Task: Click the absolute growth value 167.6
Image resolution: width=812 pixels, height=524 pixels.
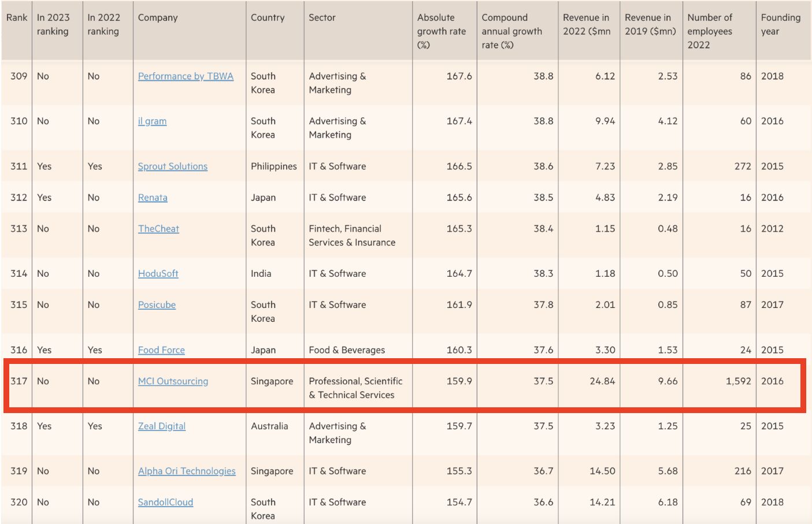Action: 459,76
